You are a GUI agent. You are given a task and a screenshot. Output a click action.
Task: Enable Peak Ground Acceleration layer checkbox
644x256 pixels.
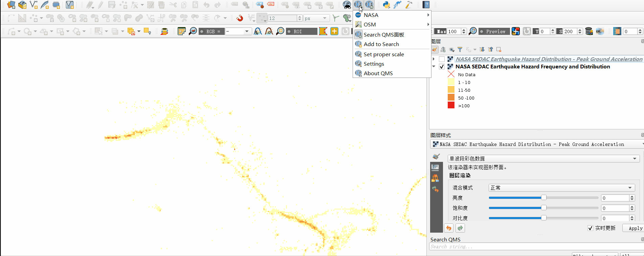tap(442, 59)
